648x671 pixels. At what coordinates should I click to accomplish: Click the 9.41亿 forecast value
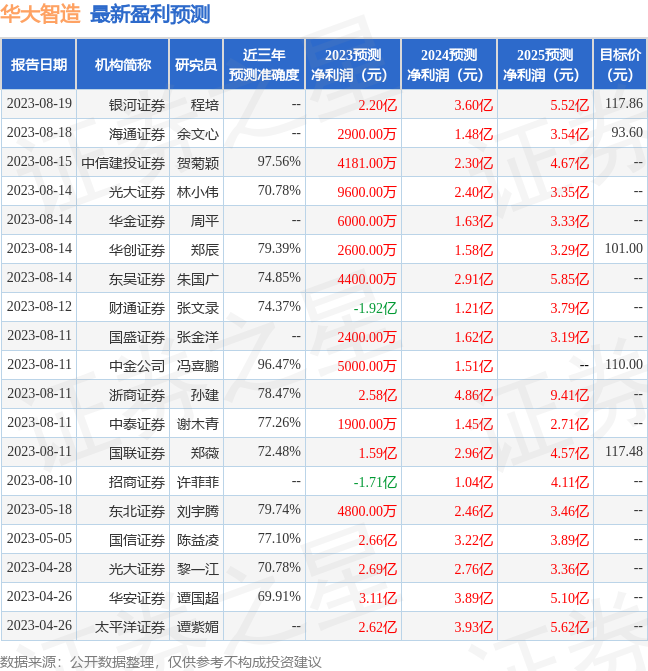point(570,395)
